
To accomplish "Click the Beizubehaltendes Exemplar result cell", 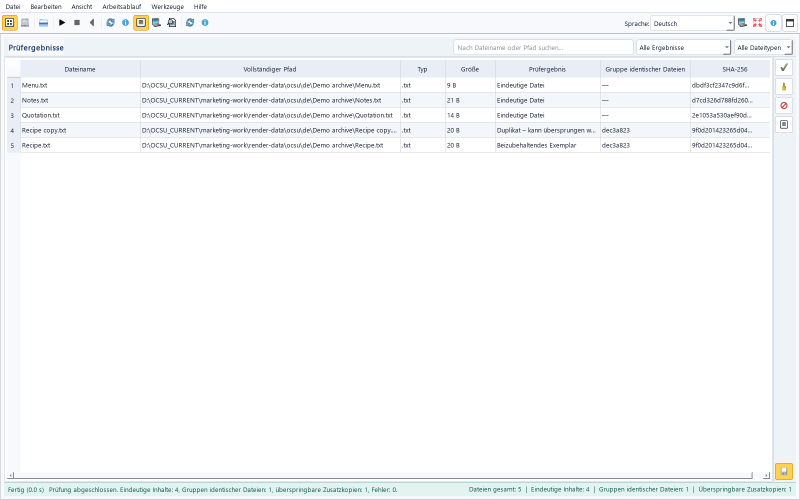I will point(548,145).
